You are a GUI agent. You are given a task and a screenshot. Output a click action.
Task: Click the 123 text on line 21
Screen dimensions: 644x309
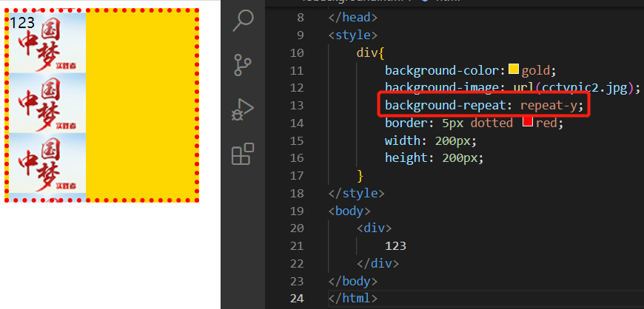click(x=395, y=246)
